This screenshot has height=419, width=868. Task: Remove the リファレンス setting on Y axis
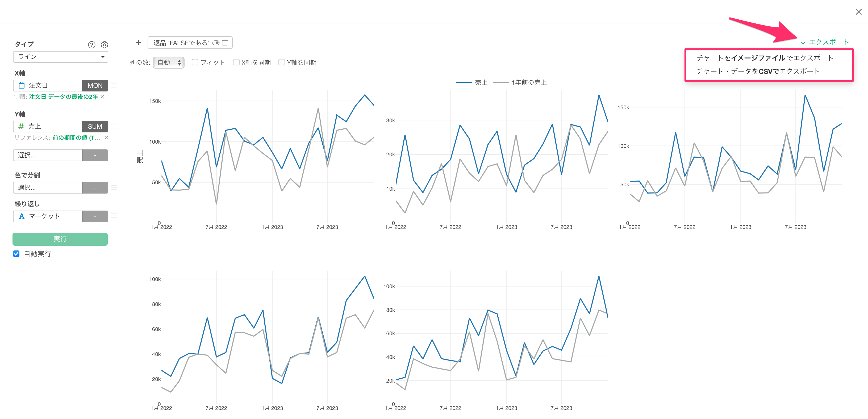pos(106,137)
